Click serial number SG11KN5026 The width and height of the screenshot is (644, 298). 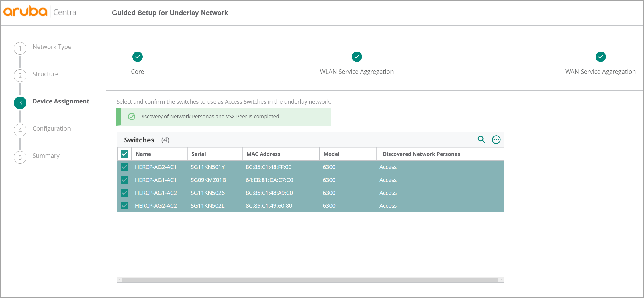tap(208, 193)
